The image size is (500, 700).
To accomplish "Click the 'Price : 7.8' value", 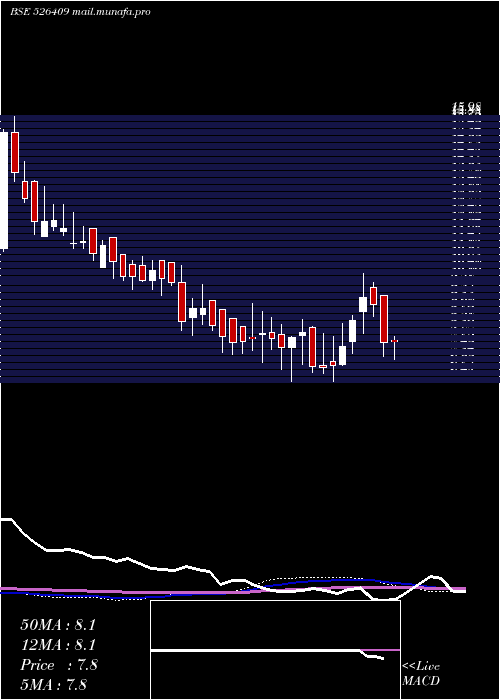I will point(59,665).
